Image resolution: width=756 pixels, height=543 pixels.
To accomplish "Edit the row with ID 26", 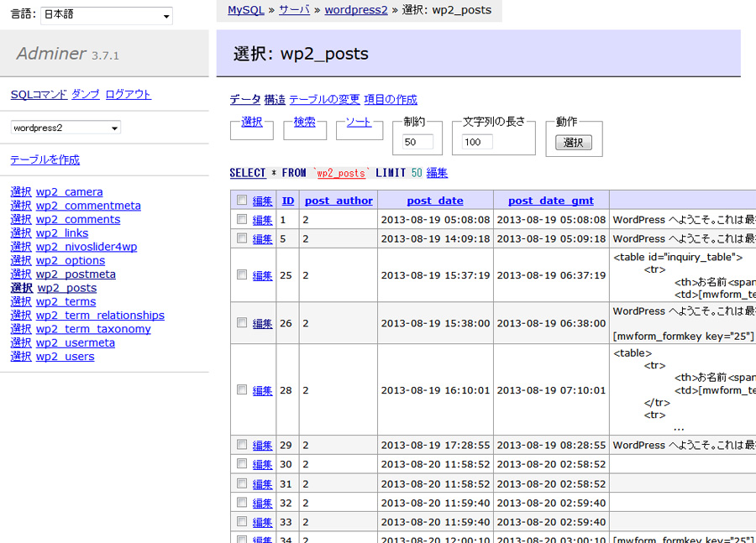I will (262, 324).
